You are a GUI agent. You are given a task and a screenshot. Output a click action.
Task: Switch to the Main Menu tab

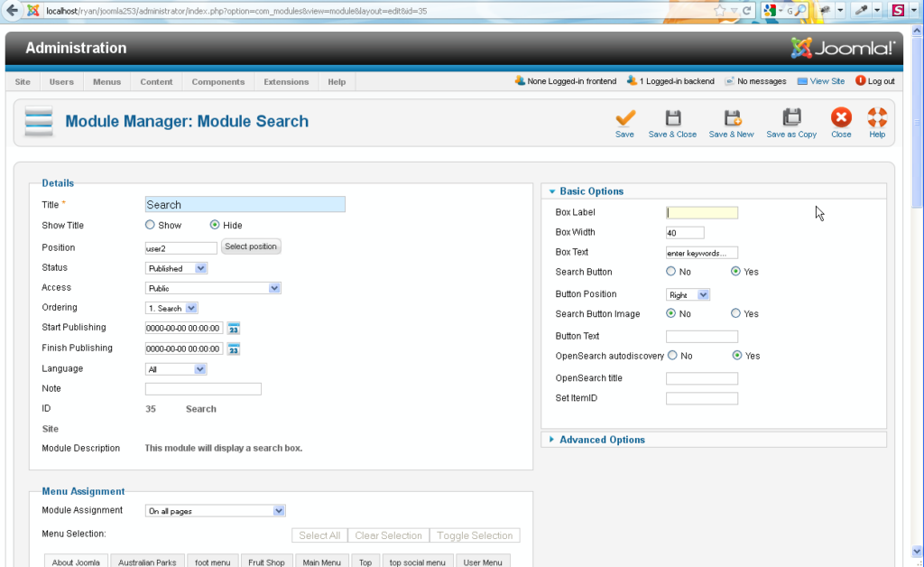pyautogui.click(x=322, y=562)
